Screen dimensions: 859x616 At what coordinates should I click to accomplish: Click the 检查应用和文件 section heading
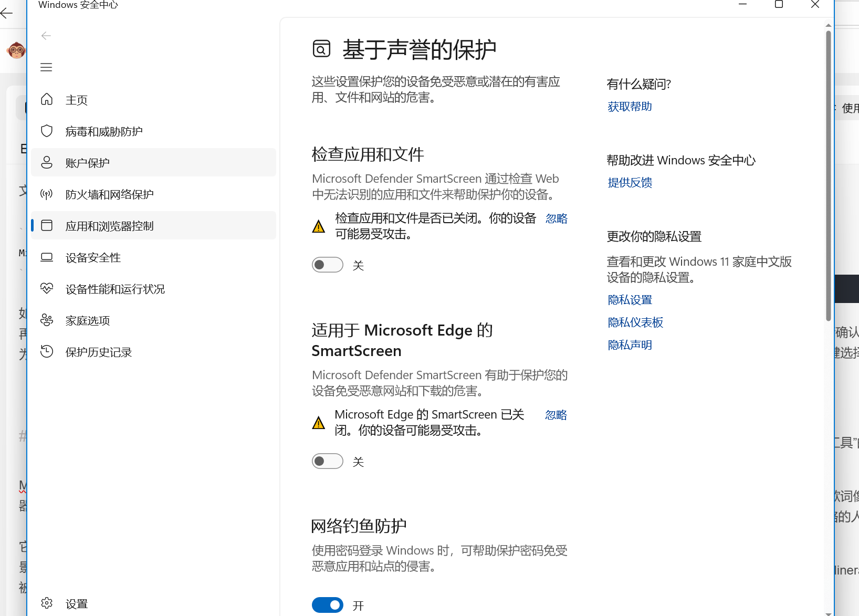(x=368, y=154)
